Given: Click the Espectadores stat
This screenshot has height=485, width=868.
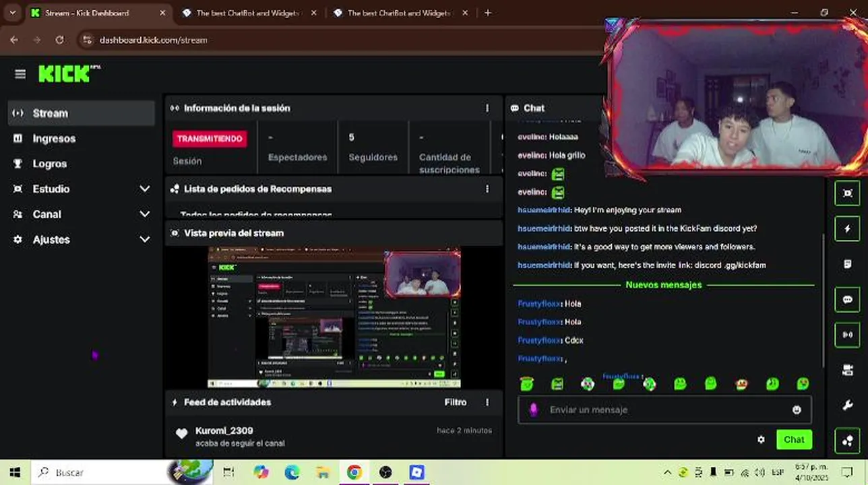Looking at the screenshot, I should pos(297,147).
